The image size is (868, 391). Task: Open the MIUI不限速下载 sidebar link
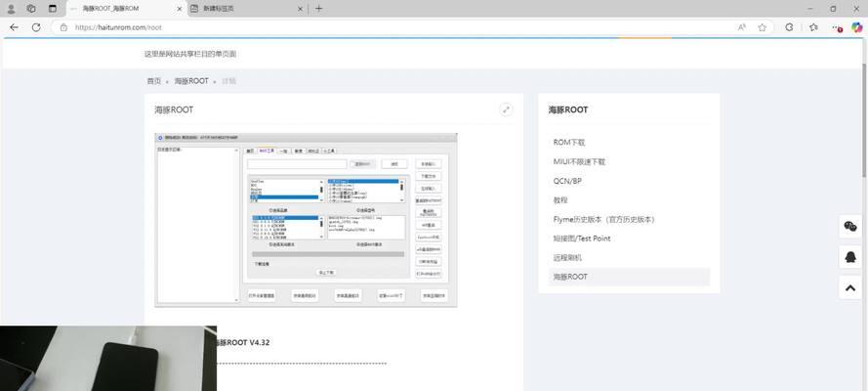579,161
